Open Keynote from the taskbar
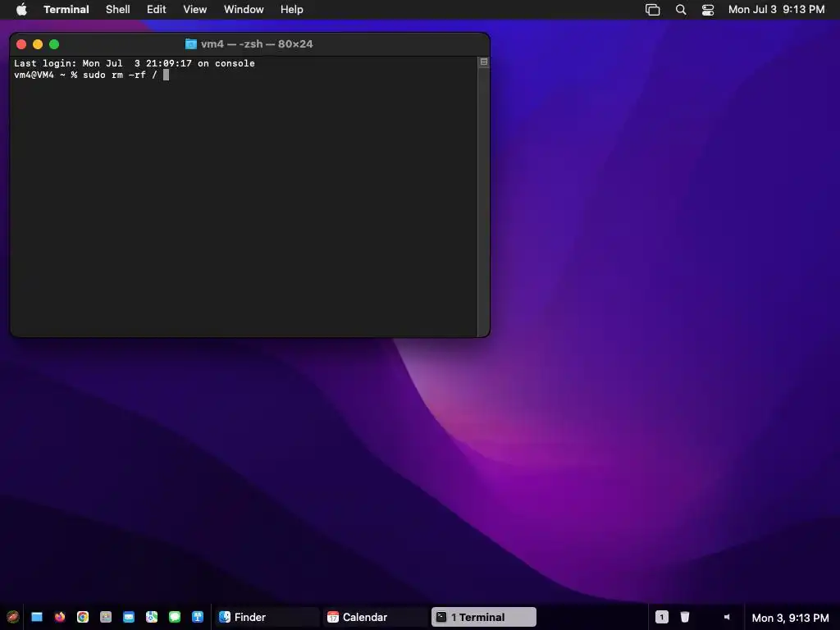Screen dimensions: 840x630 pos(198,617)
